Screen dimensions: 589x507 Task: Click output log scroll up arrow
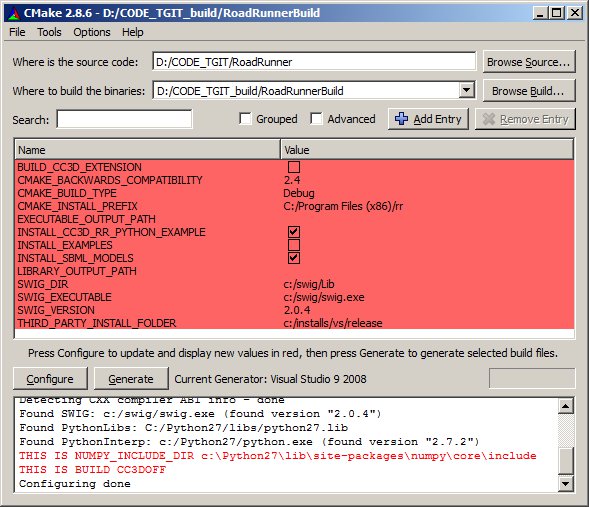(566, 406)
